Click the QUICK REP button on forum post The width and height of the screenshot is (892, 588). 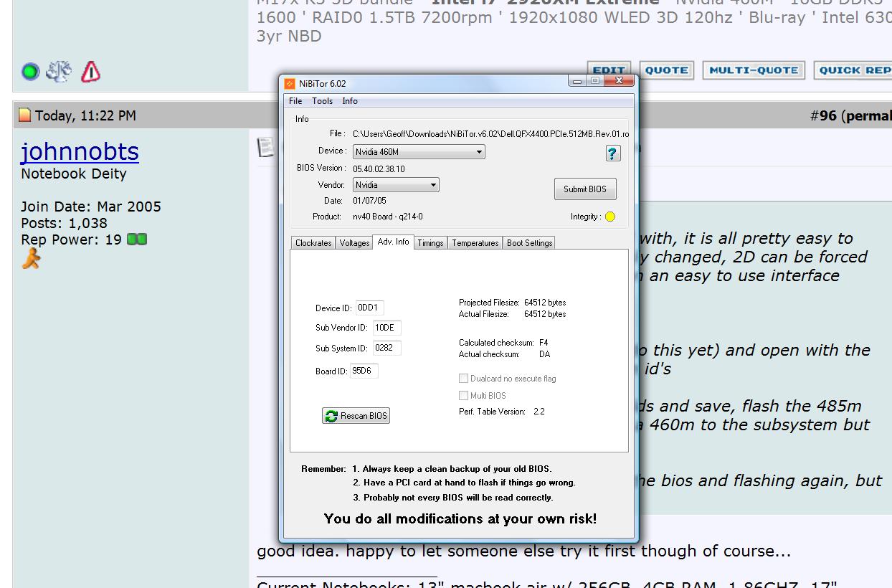(853, 70)
